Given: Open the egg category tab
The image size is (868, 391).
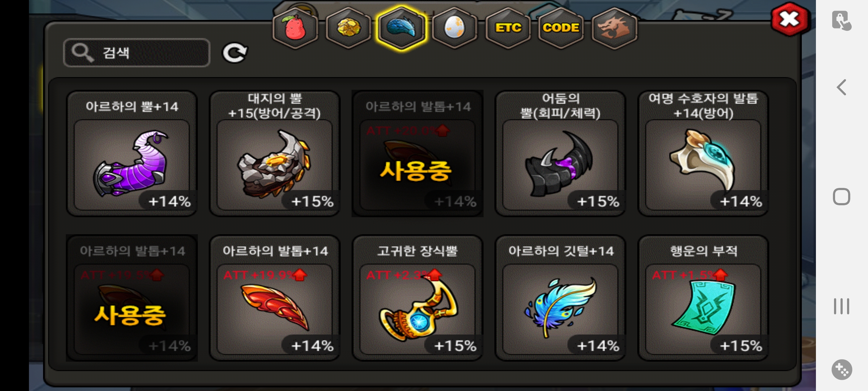Looking at the screenshot, I should pyautogui.click(x=455, y=28).
